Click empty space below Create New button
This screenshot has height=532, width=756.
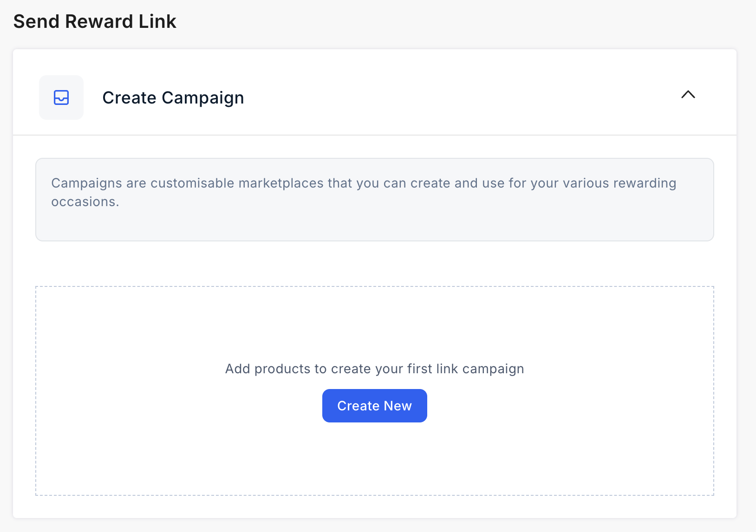375,459
